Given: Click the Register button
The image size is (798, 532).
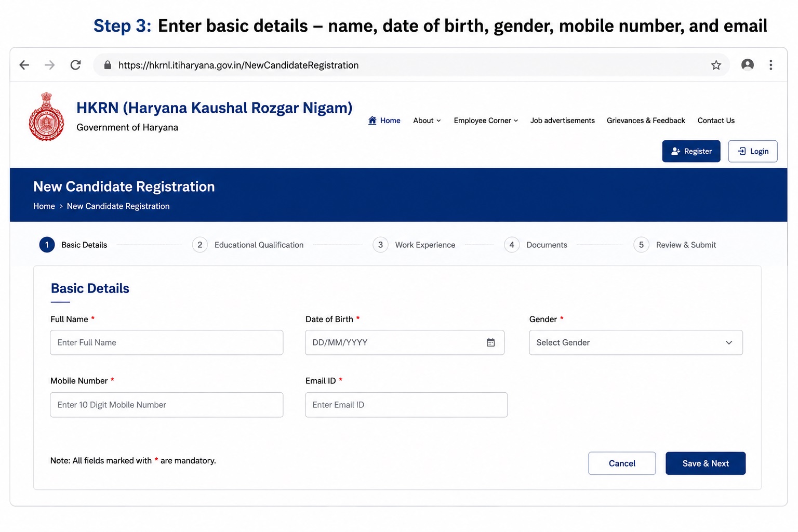Looking at the screenshot, I should point(691,151).
